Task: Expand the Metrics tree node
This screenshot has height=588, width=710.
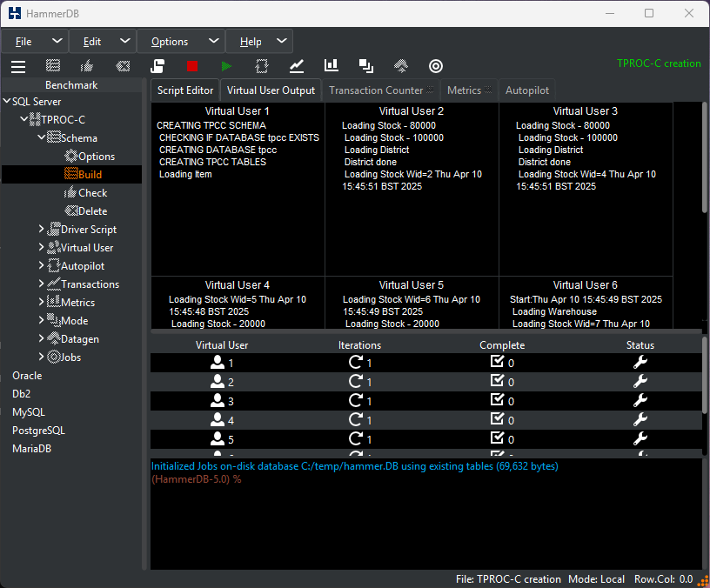Action: [41, 302]
